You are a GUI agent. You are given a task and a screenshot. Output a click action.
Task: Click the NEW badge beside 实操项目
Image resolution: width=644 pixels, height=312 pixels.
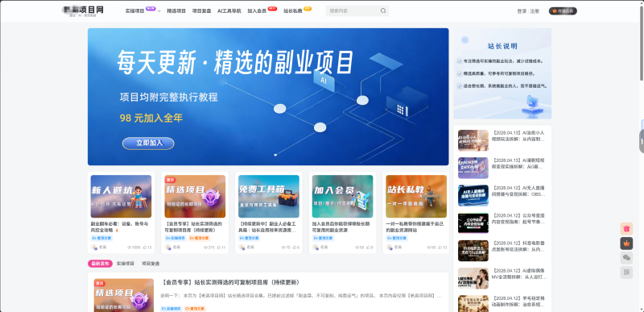pos(151,8)
